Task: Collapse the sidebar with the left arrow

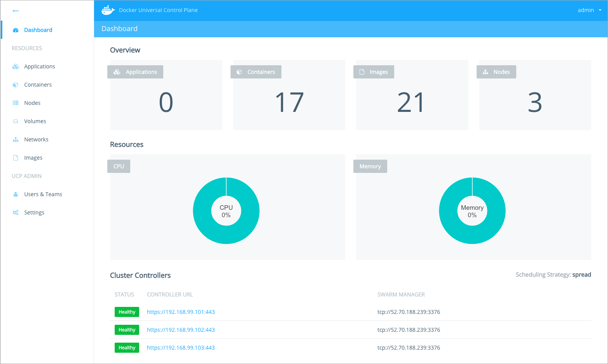Action: pyautogui.click(x=16, y=10)
